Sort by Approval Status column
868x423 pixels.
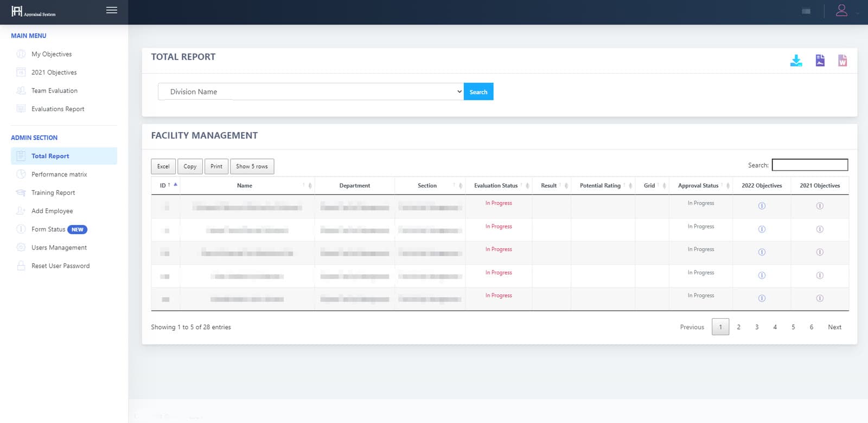pyautogui.click(x=701, y=185)
